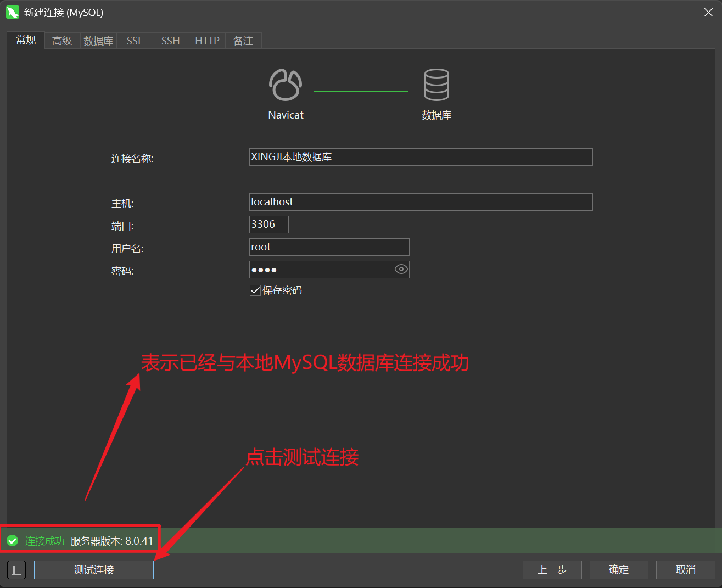Confirm with the 确定 button
This screenshot has height=588, width=722.
click(x=619, y=570)
